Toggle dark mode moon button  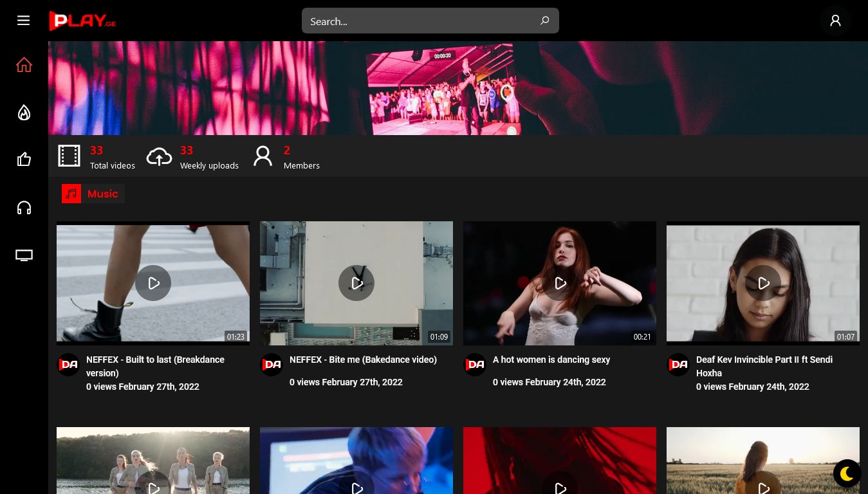point(847,474)
